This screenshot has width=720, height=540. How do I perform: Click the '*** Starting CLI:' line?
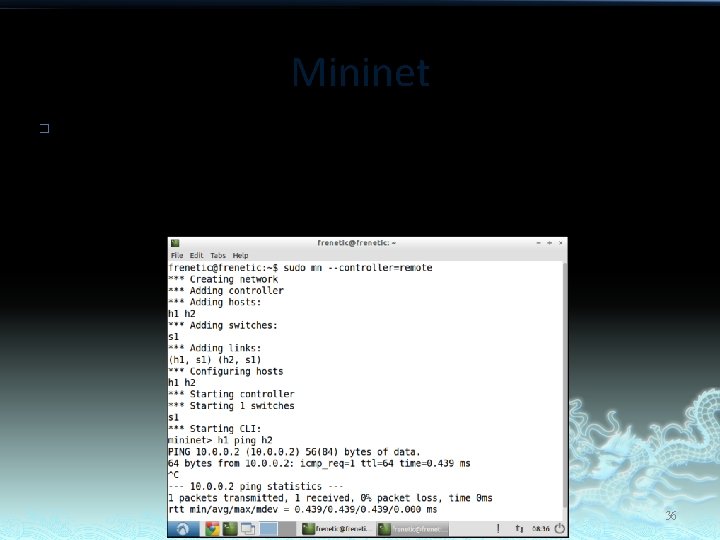[215, 429]
